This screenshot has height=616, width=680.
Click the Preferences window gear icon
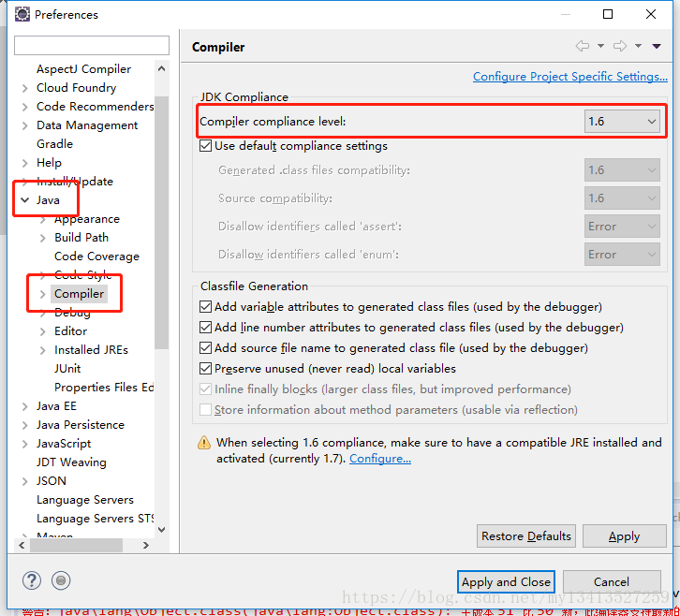tap(22, 14)
